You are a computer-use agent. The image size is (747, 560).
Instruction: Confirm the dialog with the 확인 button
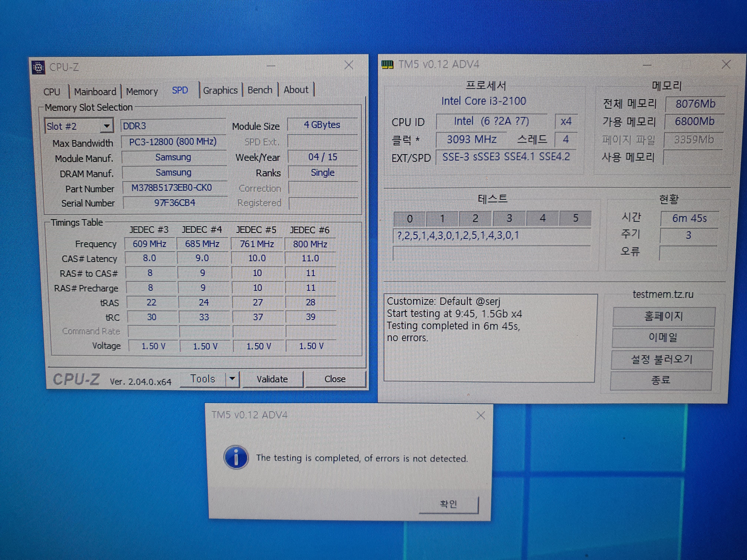click(x=449, y=504)
